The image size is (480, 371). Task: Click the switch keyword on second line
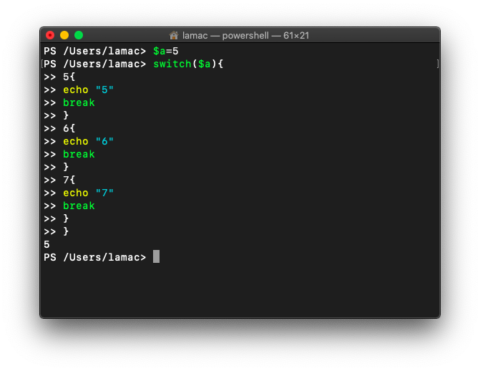(x=172, y=64)
